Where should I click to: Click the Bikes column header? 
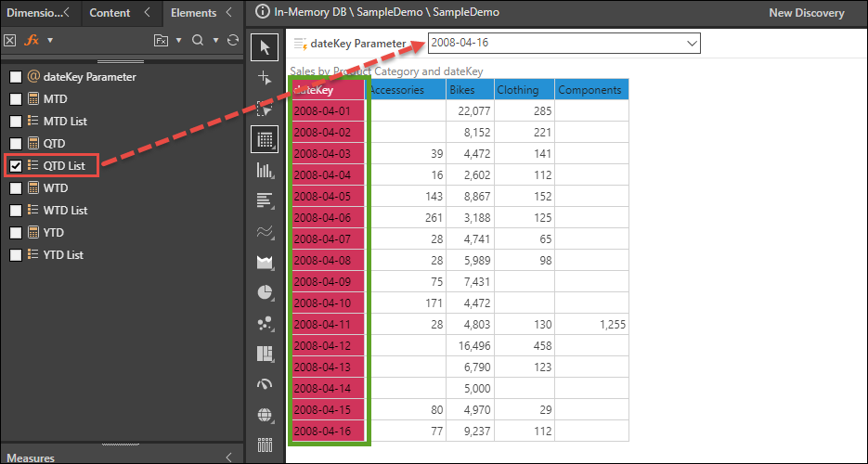click(x=468, y=90)
